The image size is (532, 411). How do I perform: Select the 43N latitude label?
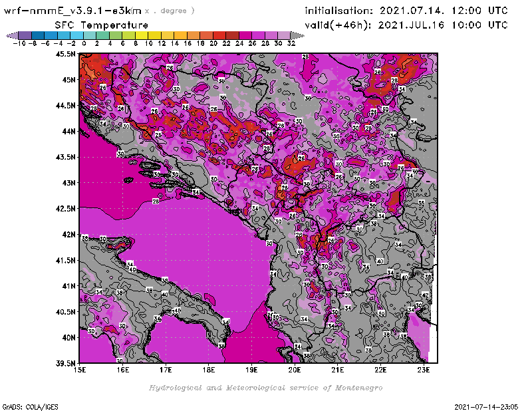tap(69, 183)
